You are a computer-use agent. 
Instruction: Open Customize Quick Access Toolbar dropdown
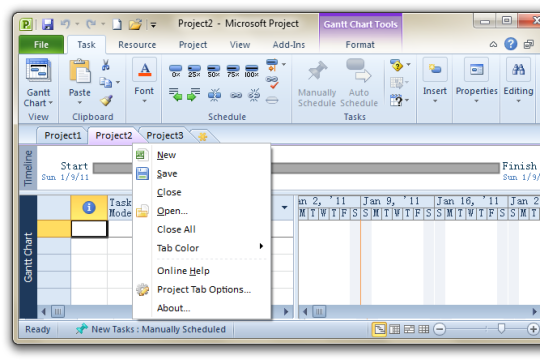point(153,24)
